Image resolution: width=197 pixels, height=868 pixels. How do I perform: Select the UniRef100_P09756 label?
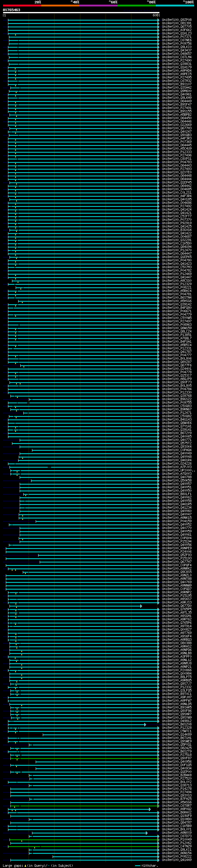click(x=176, y=43)
